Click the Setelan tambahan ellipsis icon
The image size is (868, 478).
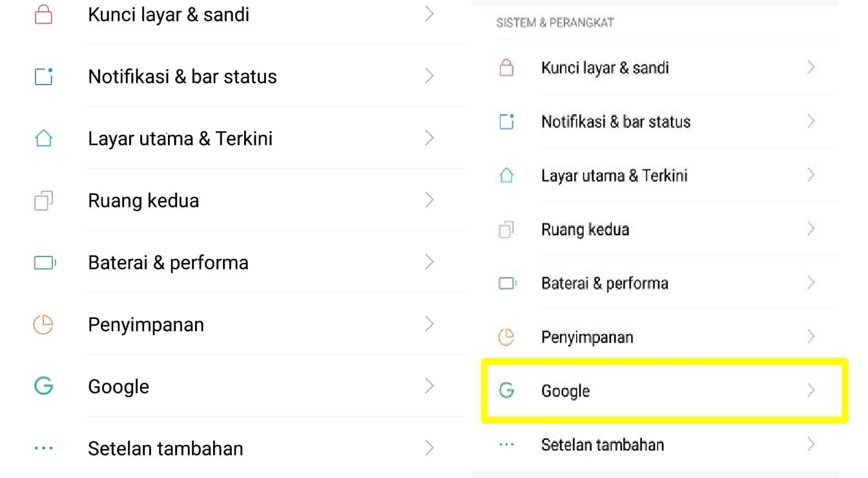[x=43, y=448]
